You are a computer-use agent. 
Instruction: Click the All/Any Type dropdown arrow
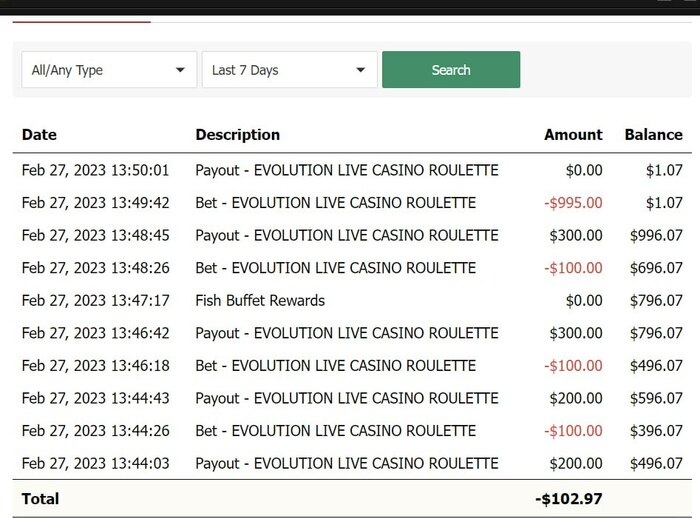coord(180,70)
